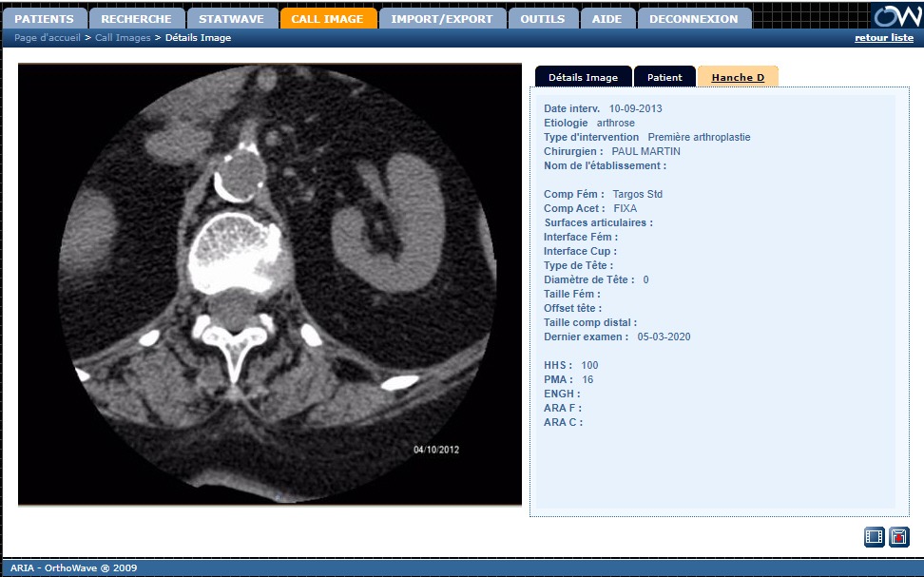Click the Surfaces articulaires label

pos(598,222)
